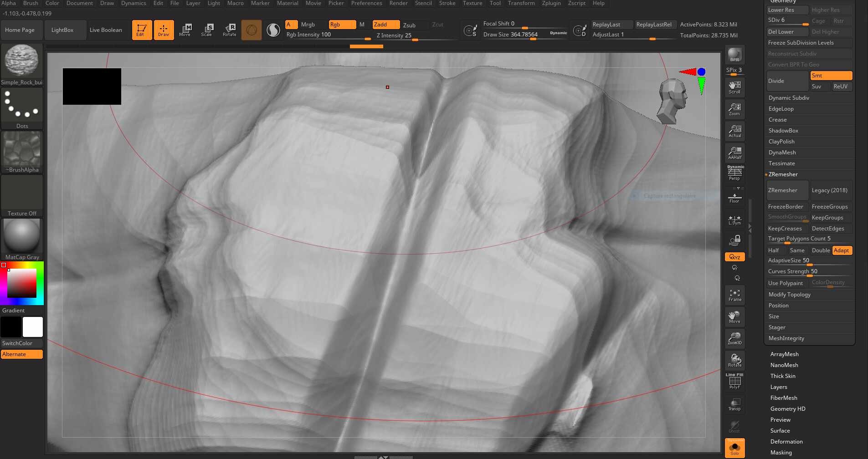
Task: Open the Stroke menu
Action: (x=447, y=3)
